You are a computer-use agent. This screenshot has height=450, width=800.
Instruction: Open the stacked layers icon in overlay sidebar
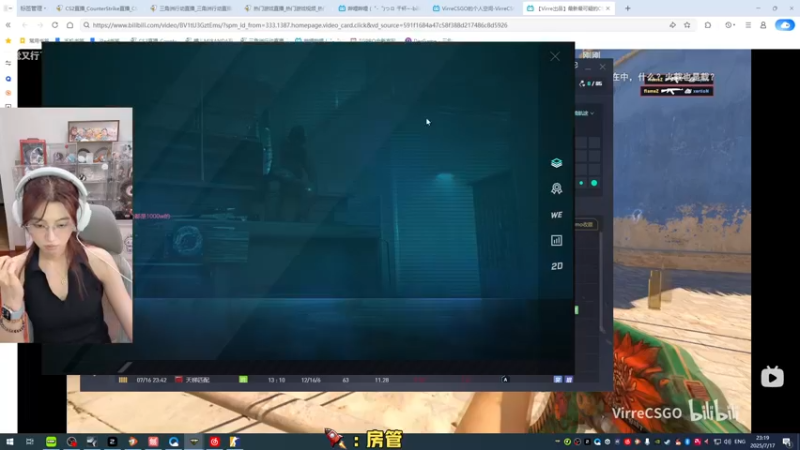click(556, 163)
